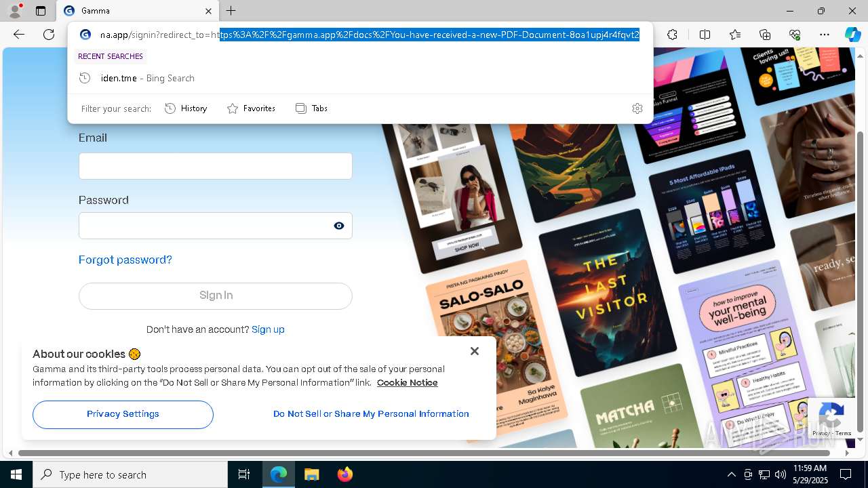This screenshot has width=868, height=488.
Task: Dismiss the cookies banner with X
Action: tap(475, 351)
